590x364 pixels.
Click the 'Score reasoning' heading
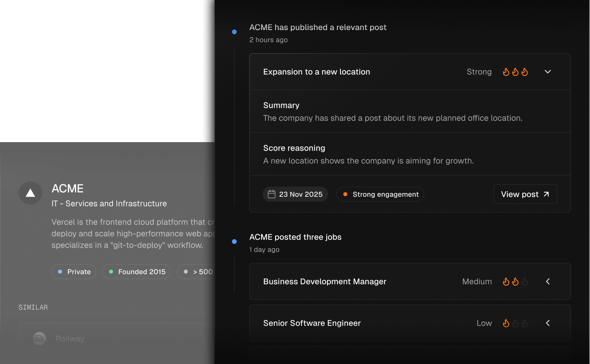(294, 148)
